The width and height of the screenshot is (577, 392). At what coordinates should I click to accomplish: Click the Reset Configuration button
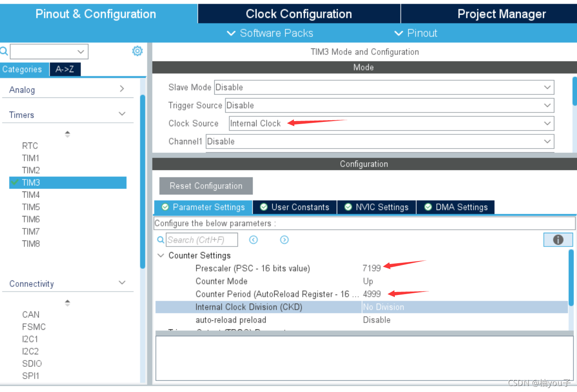coord(206,186)
